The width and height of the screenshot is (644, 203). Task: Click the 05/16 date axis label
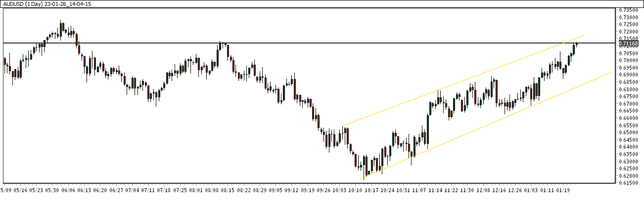(21, 190)
